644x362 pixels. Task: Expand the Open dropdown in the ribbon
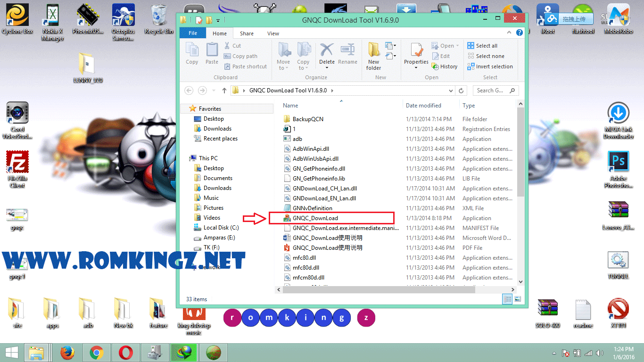point(457,46)
